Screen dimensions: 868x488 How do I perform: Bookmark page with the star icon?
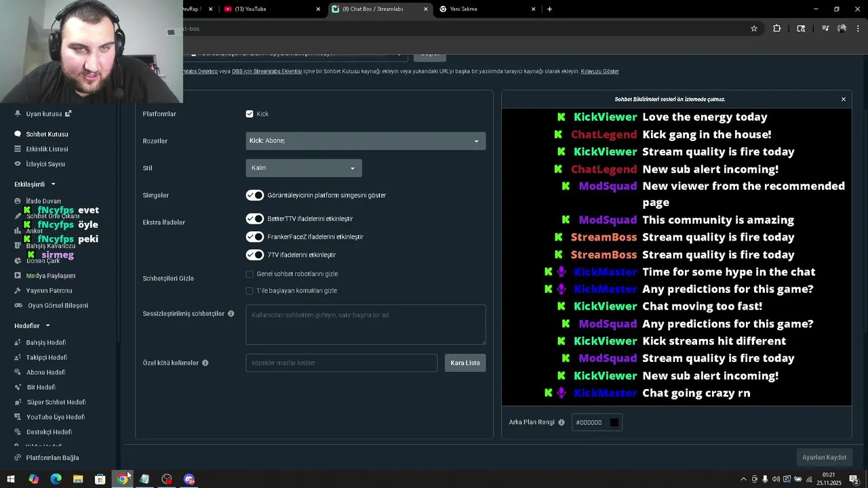(753, 28)
